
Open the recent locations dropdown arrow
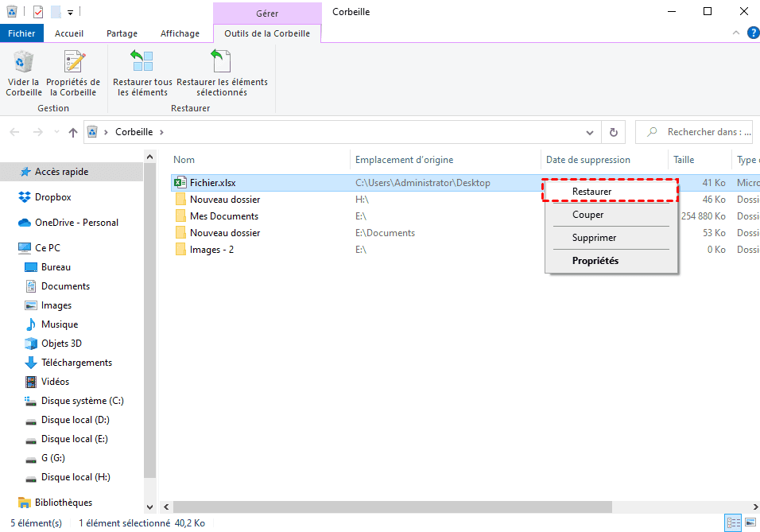[x=56, y=132]
